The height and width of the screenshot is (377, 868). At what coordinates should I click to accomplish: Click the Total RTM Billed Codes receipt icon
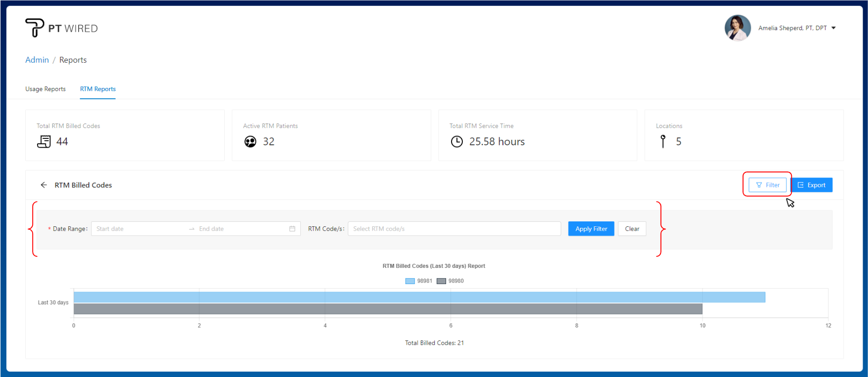pos(44,142)
